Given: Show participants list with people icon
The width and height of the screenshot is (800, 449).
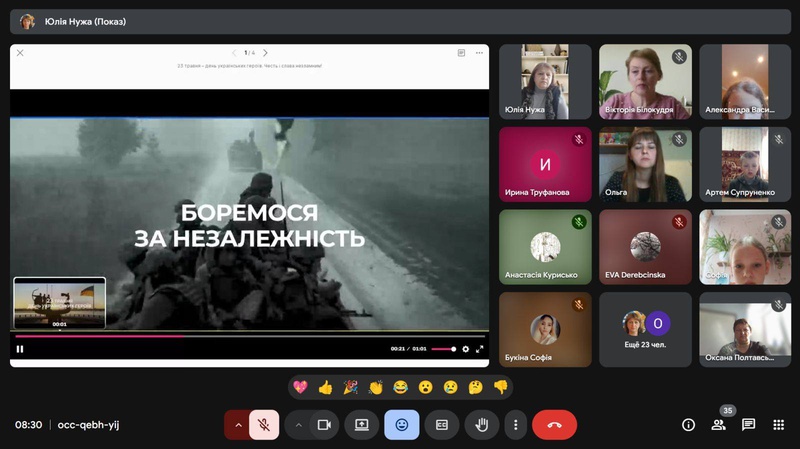Looking at the screenshot, I should click(718, 425).
